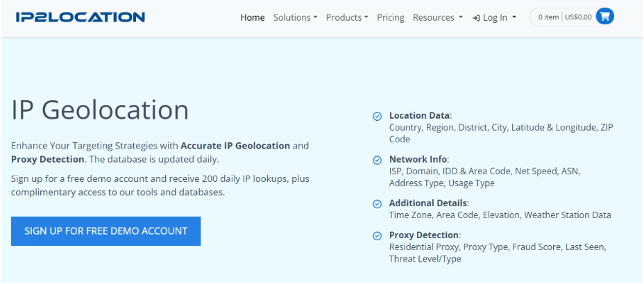Click the US$0.00 cart total
Image resolution: width=644 pixels, height=284 pixels.
click(578, 17)
